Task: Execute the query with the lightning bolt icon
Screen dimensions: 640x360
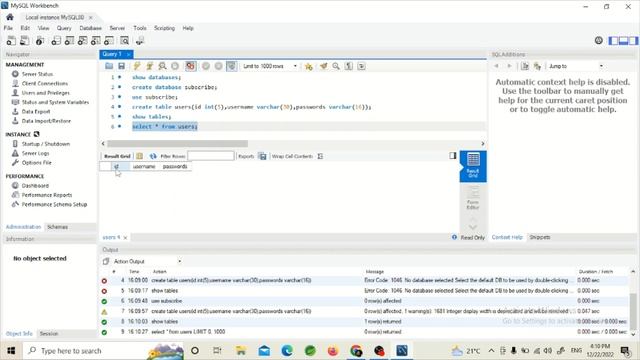Action: pos(137,66)
